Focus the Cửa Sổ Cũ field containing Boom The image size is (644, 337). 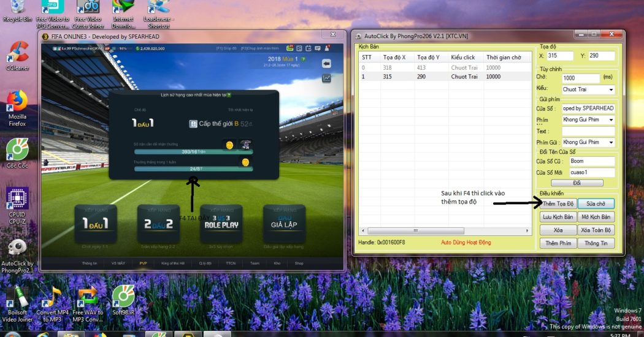pyautogui.click(x=591, y=161)
